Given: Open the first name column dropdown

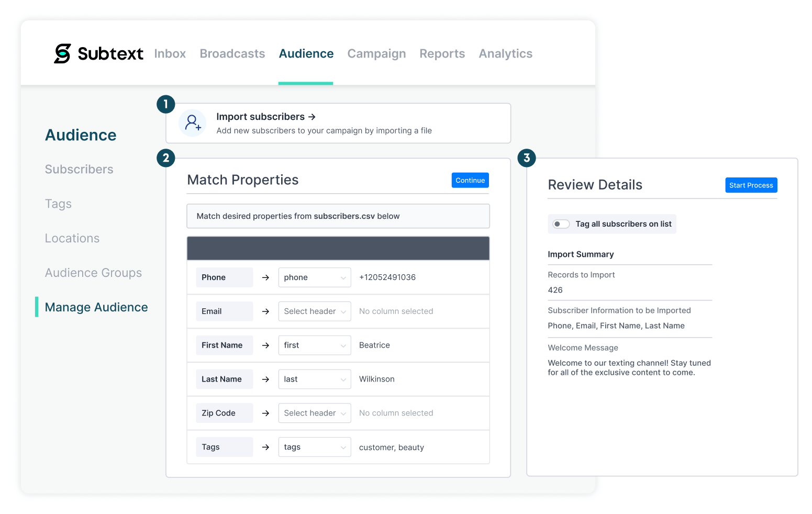Looking at the screenshot, I should (314, 345).
